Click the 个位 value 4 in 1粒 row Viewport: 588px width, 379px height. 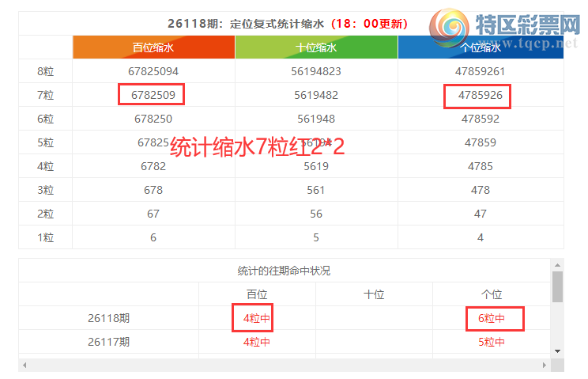(481, 237)
